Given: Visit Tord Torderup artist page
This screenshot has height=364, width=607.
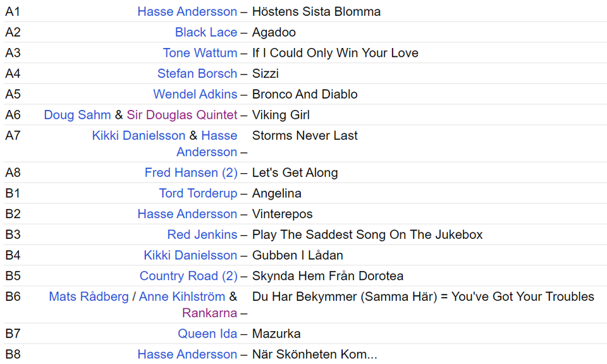Looking at the screenshot, I should pyautogui.click(x=198, y=193).
